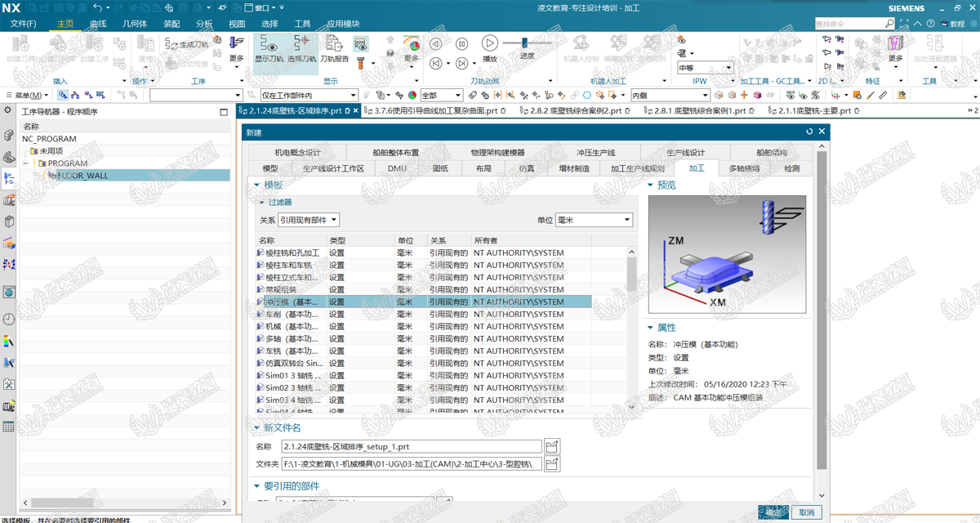Switch to the 图纸 tab
The image size is (980, 523).
coord(440,168)
